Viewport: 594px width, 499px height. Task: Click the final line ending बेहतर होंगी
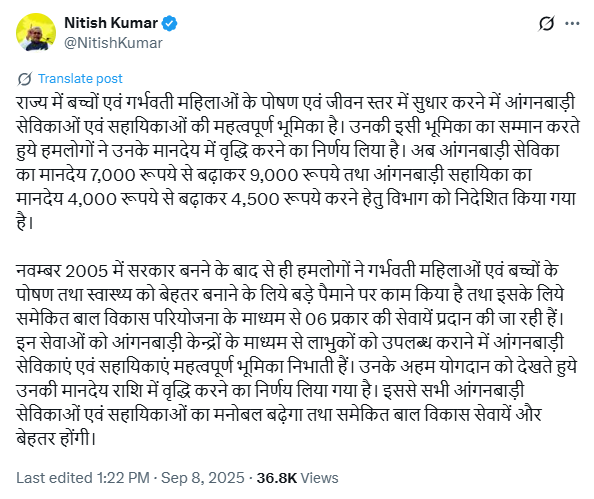point(56,439)
